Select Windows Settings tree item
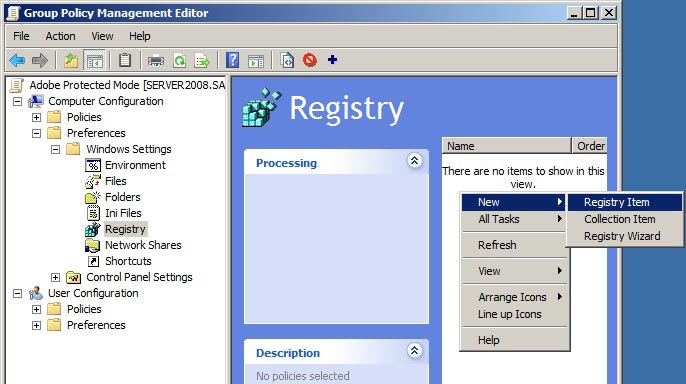Image resolution: width=686 pixels, height=384 pixels. tap(129, 149)
